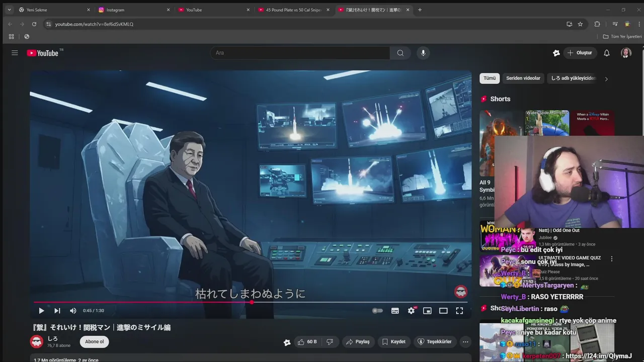The width and height of the screenshot is (644, 362).
Task: Open more actions three-dot menu
Action: click(x=465, y=342)
